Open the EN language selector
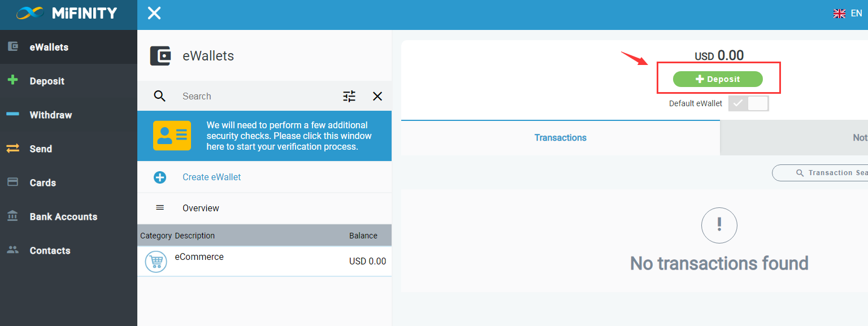The image size is (868, 326). coord(848,13)
